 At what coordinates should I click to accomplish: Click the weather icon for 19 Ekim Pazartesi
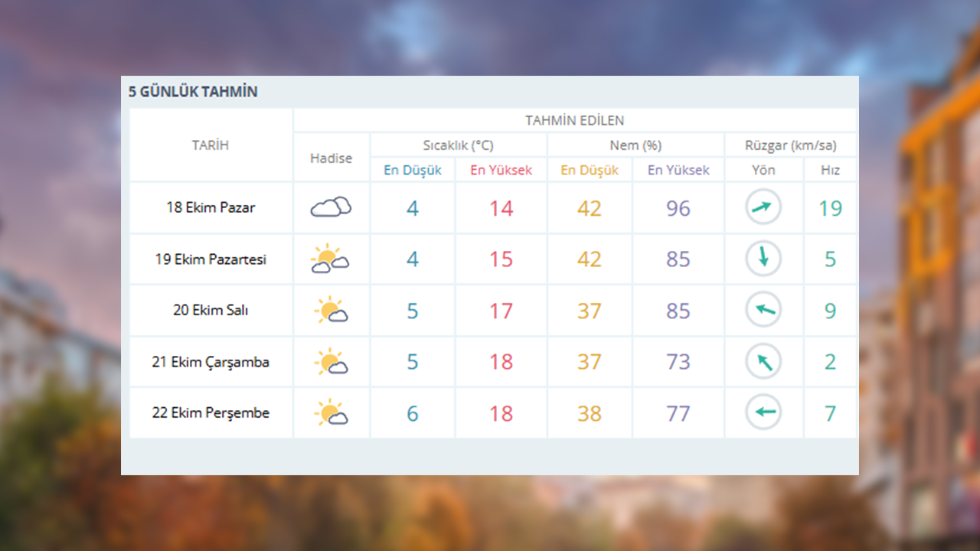pyautogui.click(x=330, y=259)
